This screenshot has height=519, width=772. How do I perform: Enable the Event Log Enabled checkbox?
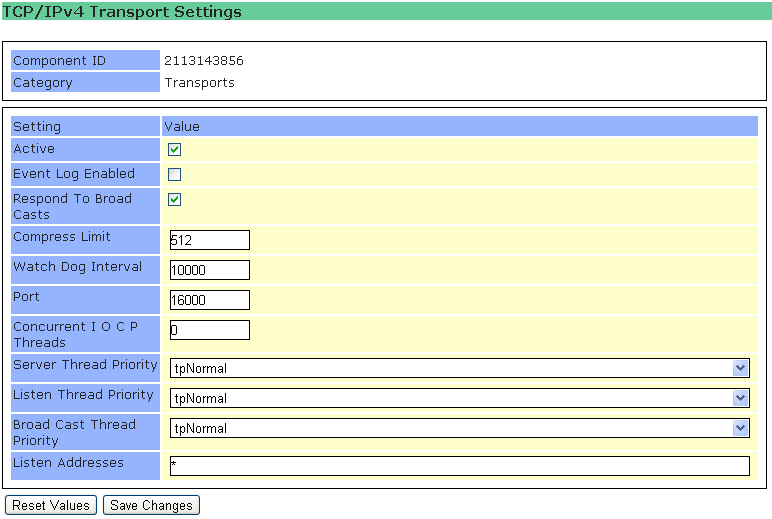pyautogui.click(x=174, y=175)
